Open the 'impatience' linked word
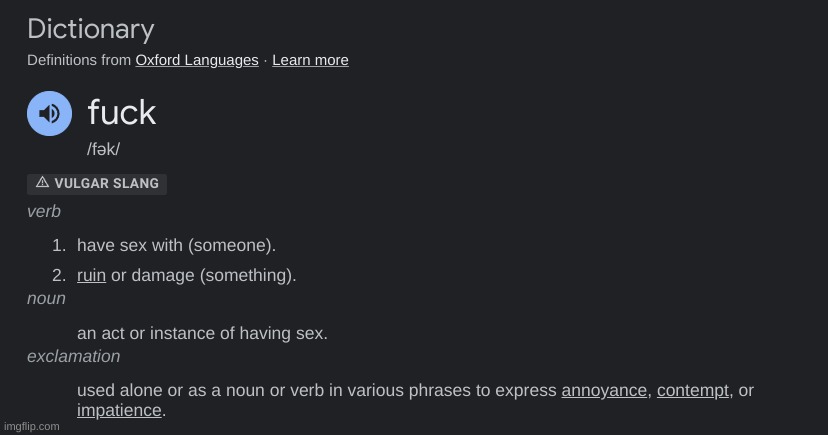Image resolution: width=828 pixels, height=435 pixels. point(119,410)
